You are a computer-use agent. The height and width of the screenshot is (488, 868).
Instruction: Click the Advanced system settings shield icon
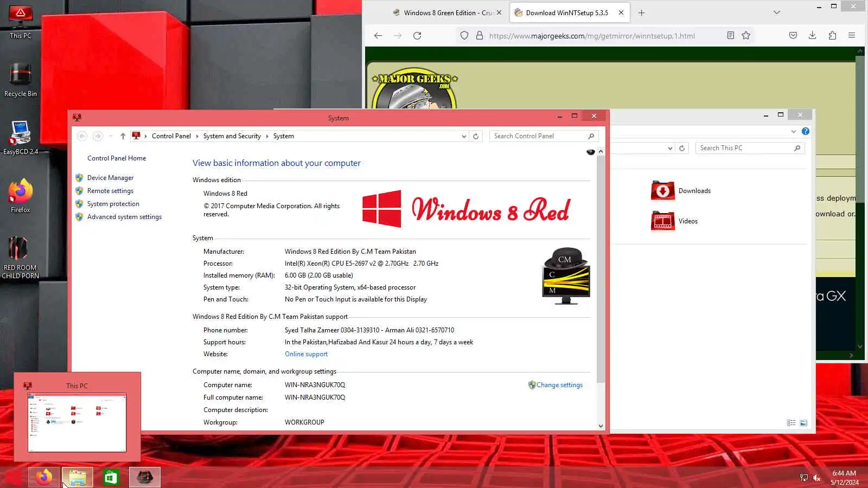(x=79, y=217)
